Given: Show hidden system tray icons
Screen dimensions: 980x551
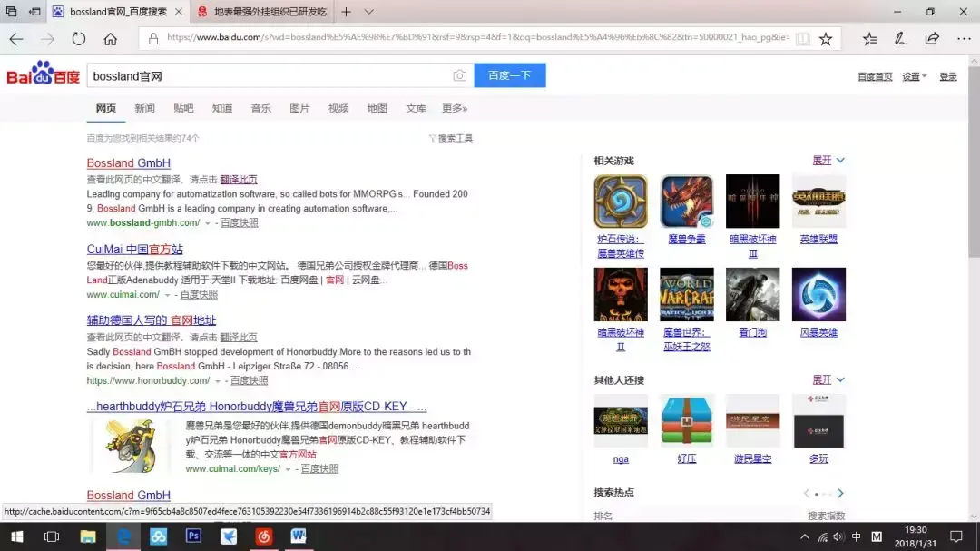Looking at the screenshot, I should point(804,536).
